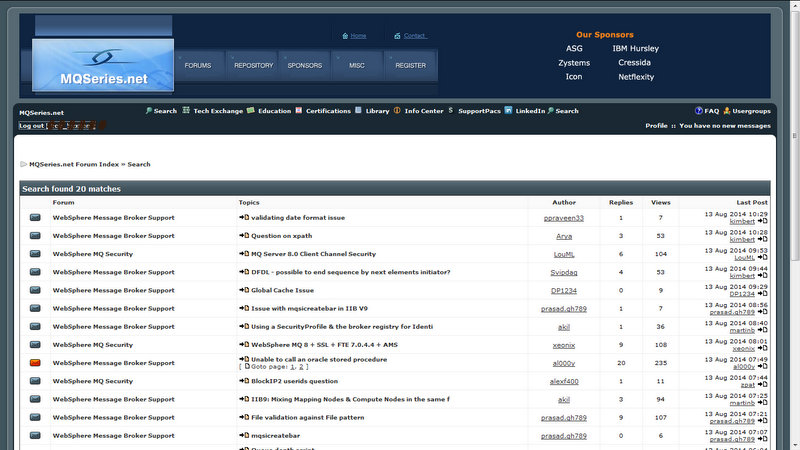Click the LinkedIn icon
The image size is (800, 450).
click(x=508, y=110)
